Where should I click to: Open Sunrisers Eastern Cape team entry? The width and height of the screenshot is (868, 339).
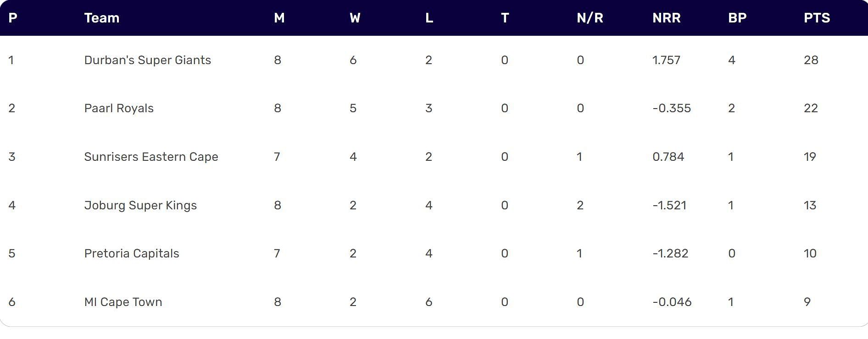pyautogui.click(x=151, y=157)
